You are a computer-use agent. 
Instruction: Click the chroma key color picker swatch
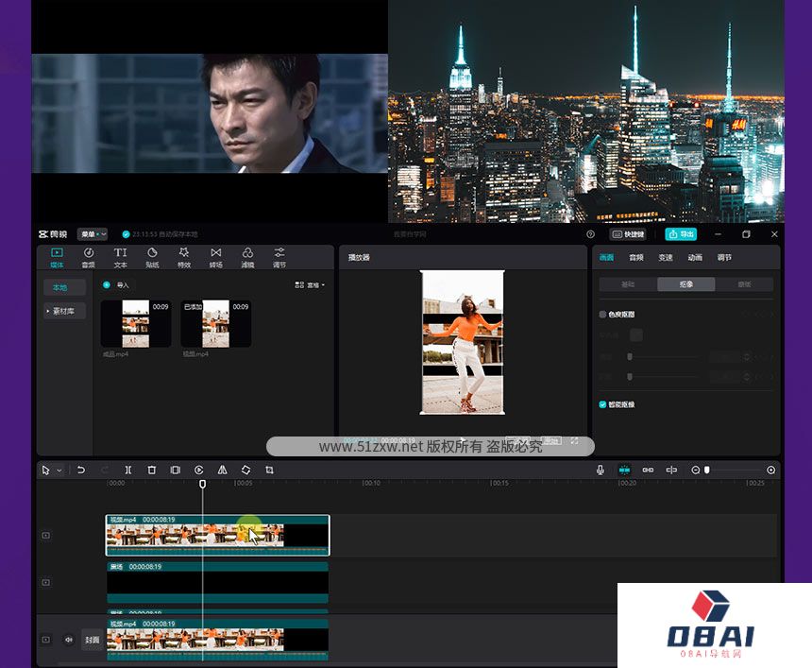tap(636, 334)
